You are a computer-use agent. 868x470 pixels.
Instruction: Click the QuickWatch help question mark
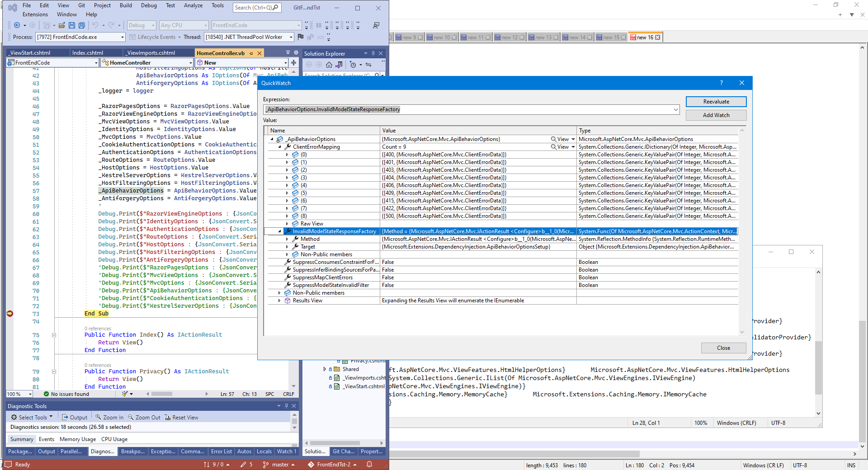tap(721, 83)
